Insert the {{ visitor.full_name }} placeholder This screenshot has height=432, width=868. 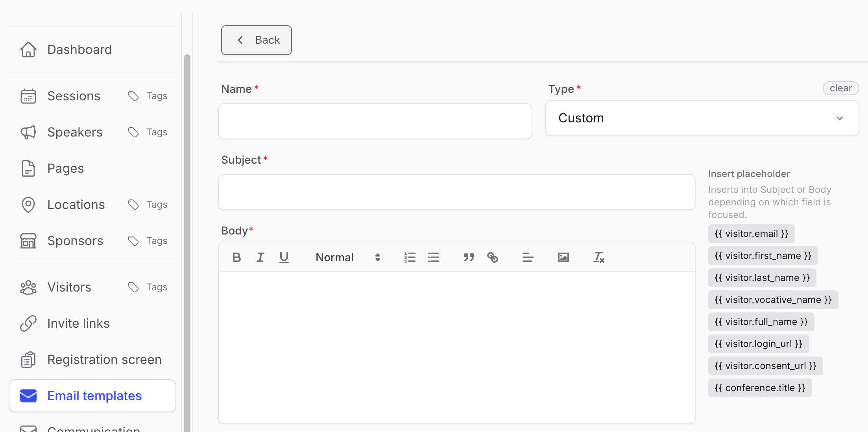coord(761,322)
